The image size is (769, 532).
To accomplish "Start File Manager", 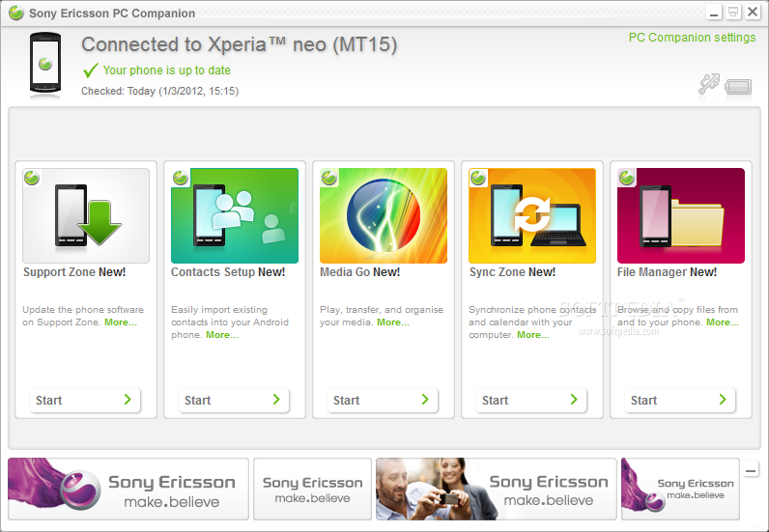I will 680,400.
